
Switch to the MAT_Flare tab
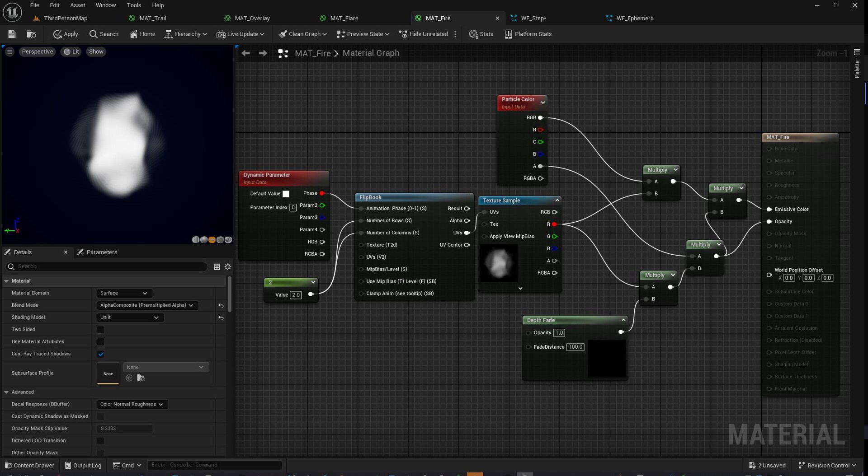coord(344,18)
